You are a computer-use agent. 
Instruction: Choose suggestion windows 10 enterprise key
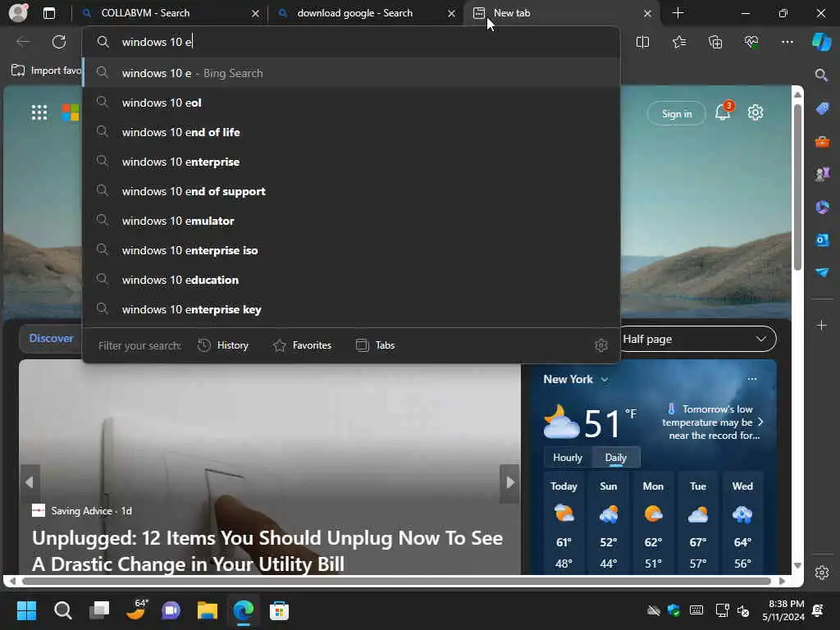351,309
